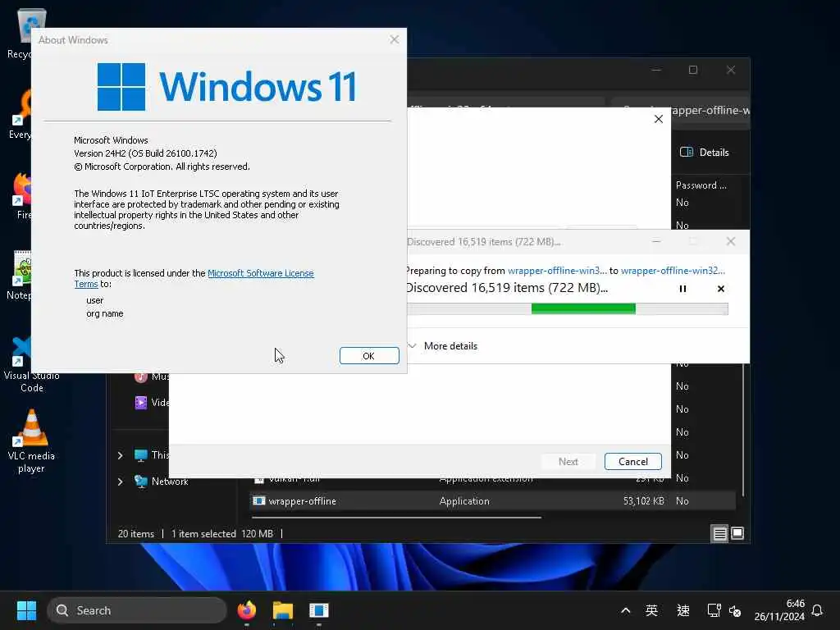Screen dimensions: 840x630
Task: Pause the file copy operation
Action: click(x=682, y=289)
